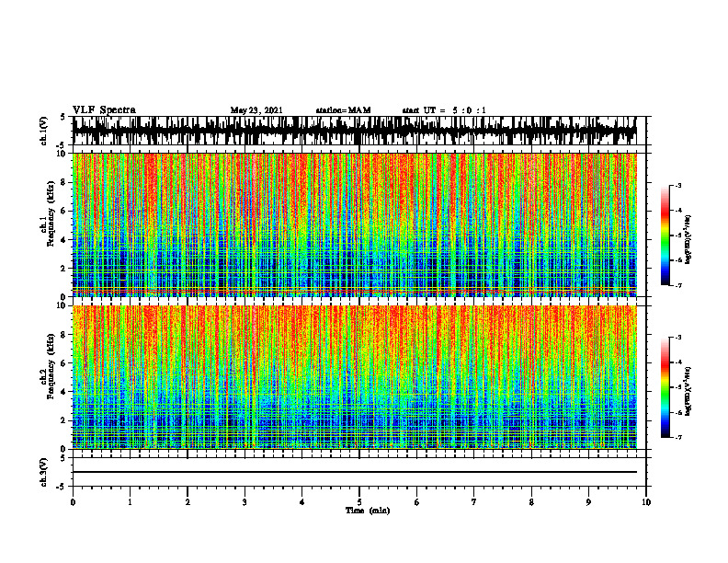728x563 pixels.
Task: Click the flat ch.3 voltage trace line
Action: coord(354,472)
